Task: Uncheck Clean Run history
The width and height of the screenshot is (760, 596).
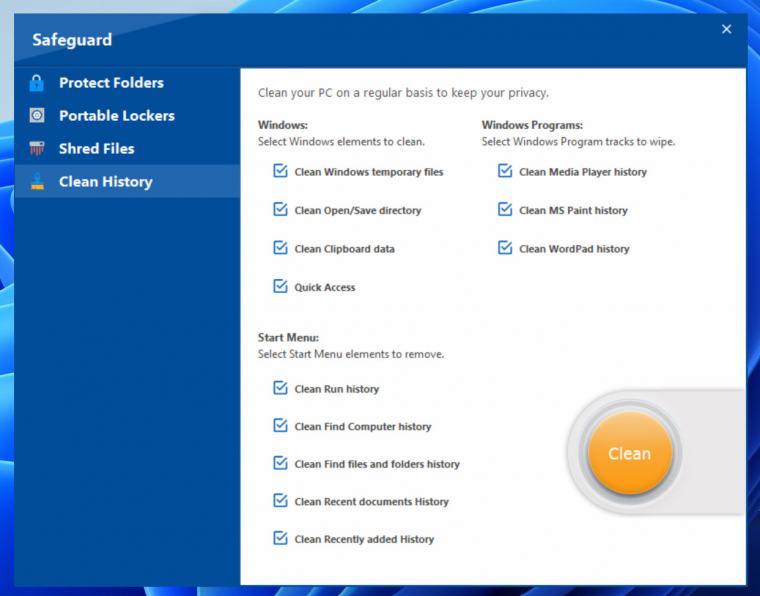Action: click(280, 388)
